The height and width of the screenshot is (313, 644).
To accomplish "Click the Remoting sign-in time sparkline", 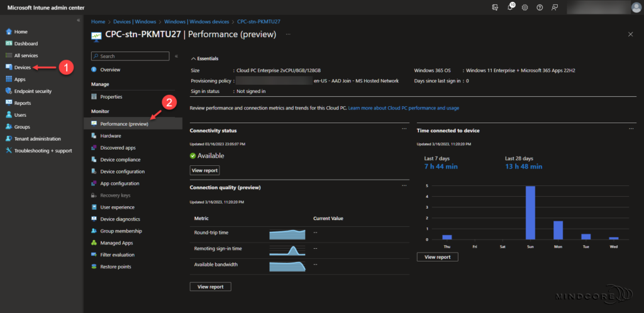I will pos(287,250).
